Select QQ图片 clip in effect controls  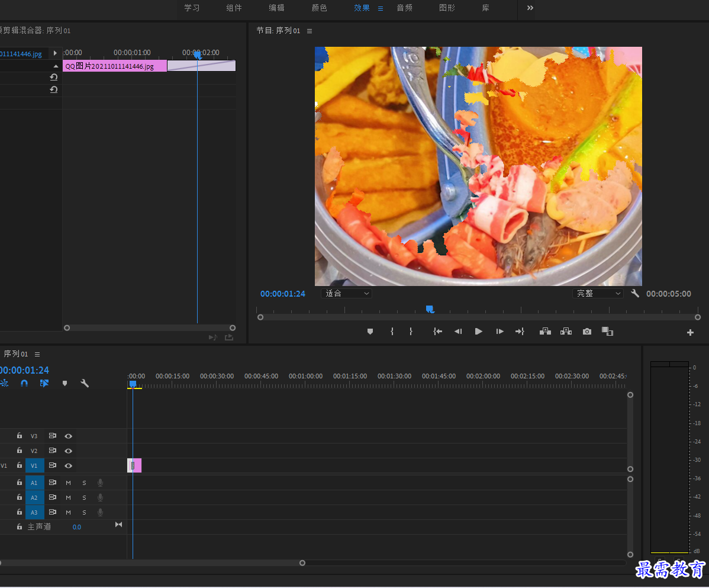coord(115,66)
